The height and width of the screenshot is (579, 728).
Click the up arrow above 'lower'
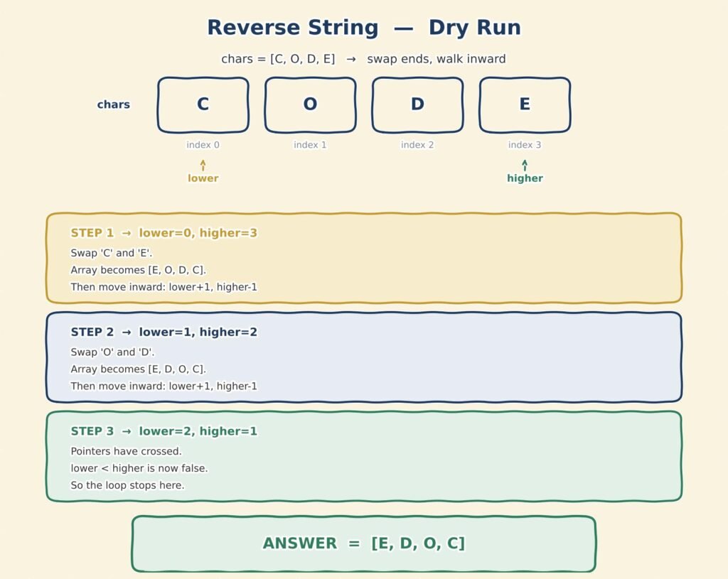coord(203,165)
